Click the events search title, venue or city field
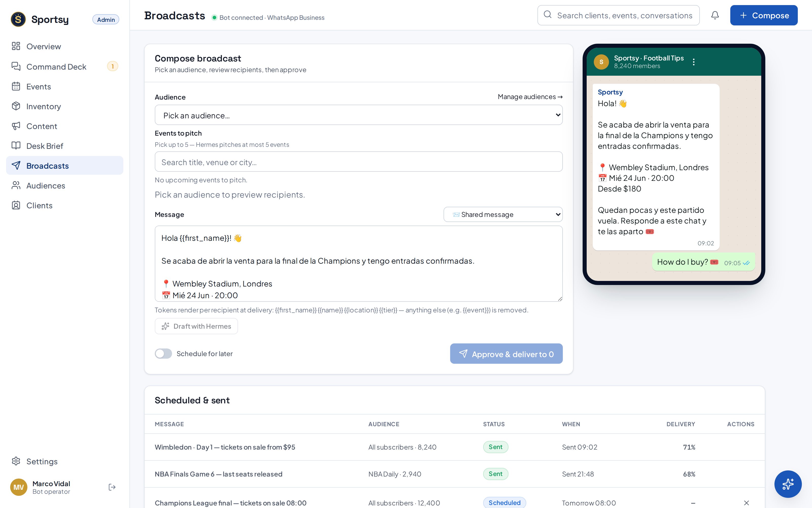 tap(358, 162)
